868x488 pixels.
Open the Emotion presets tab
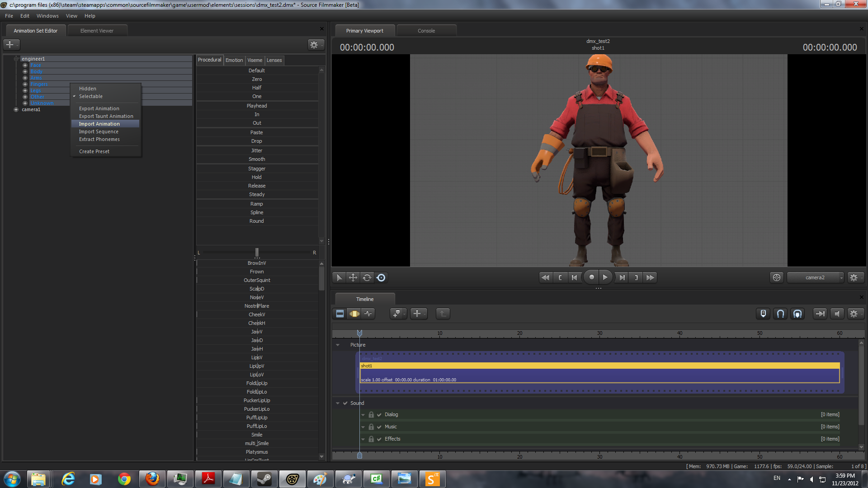coord(234,60)
